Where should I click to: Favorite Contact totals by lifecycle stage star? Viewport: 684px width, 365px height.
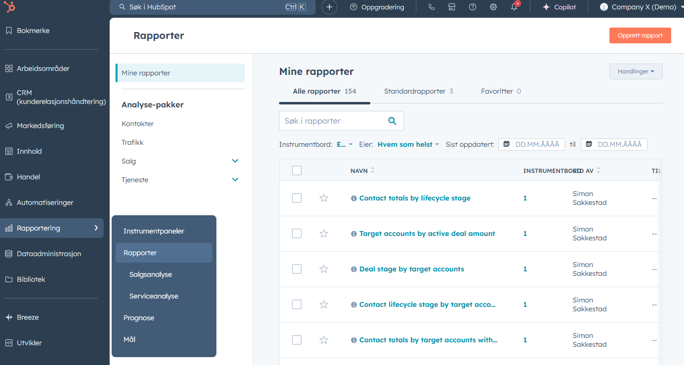[x=324, y=198]
